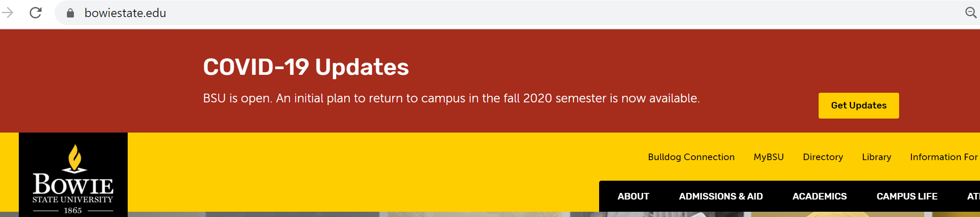Expand the CAMPUS LIFE menu
Screen dimensions: 980x217
coord(907,196)
